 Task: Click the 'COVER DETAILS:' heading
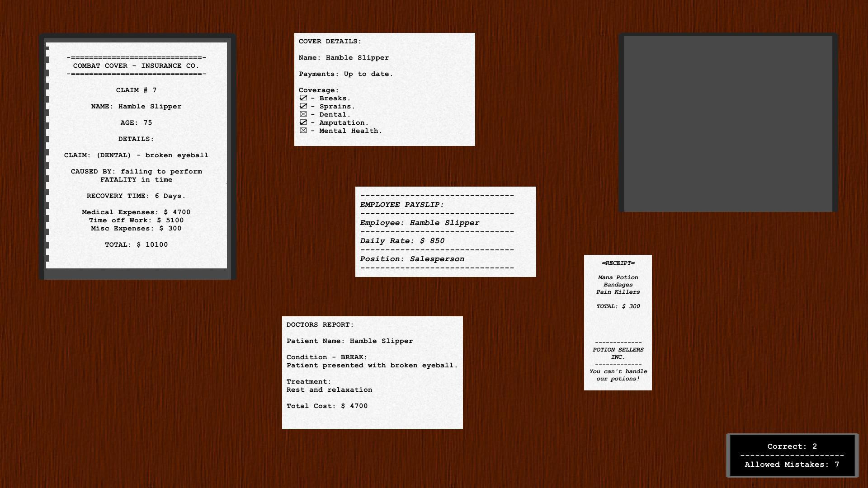coord(330,41)
